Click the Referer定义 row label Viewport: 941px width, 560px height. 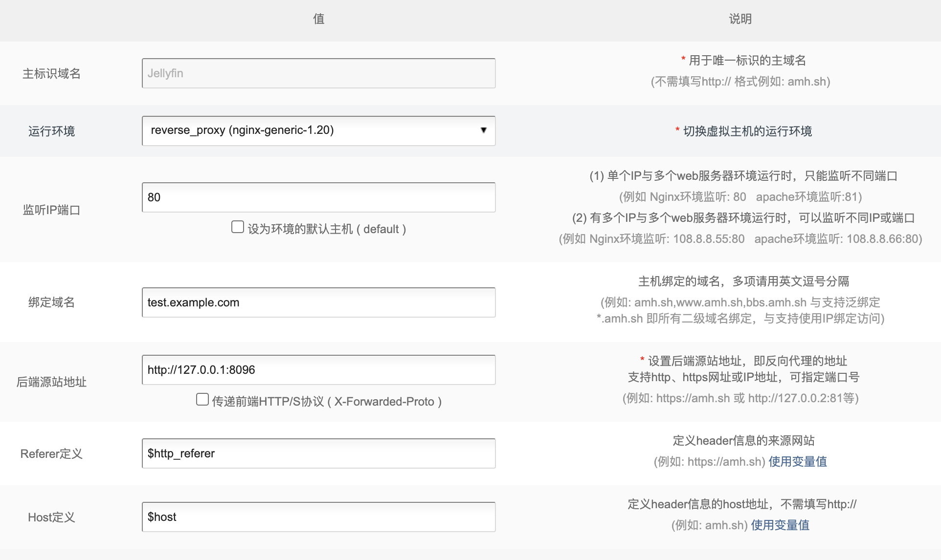51,454
